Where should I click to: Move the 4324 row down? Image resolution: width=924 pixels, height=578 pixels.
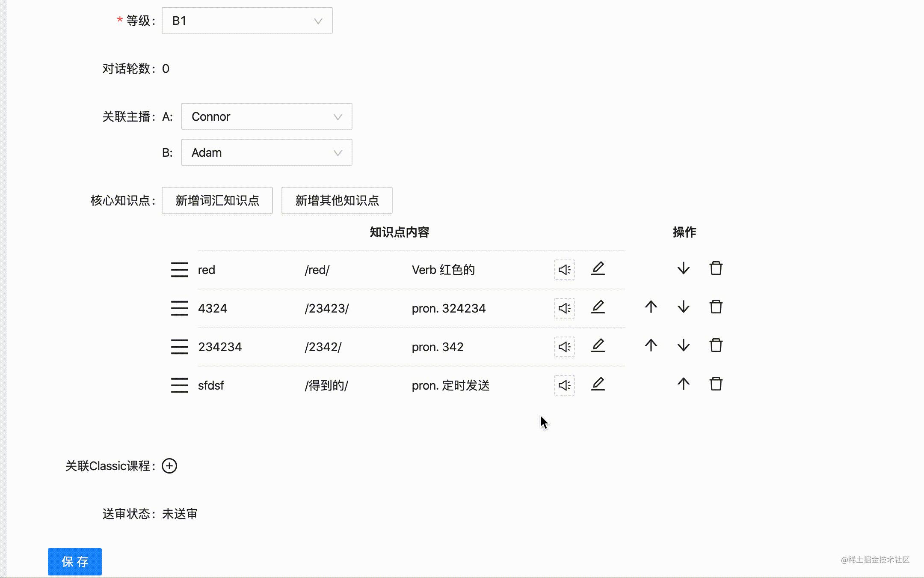[684, 307]
